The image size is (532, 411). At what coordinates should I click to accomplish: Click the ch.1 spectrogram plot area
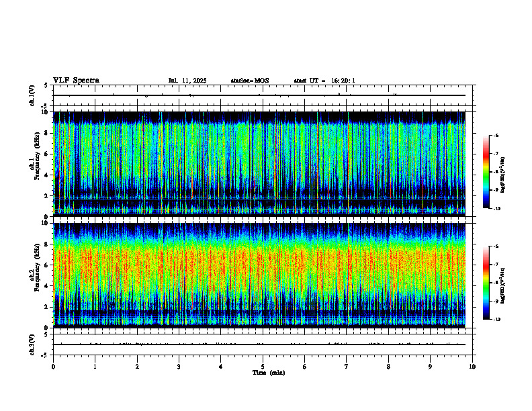pos(259,164)
